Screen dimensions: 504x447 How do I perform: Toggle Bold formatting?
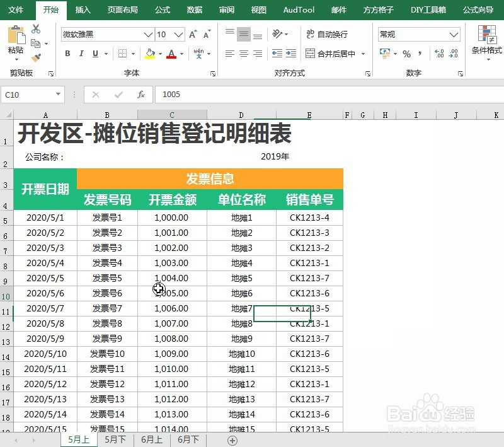pyautogui.click(x=67, y=54)
